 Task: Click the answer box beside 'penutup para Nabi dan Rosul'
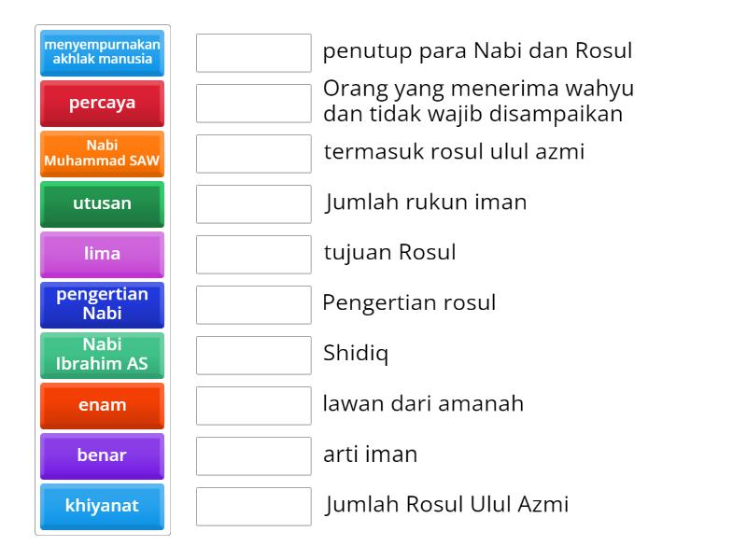click(x=253, y=52)
